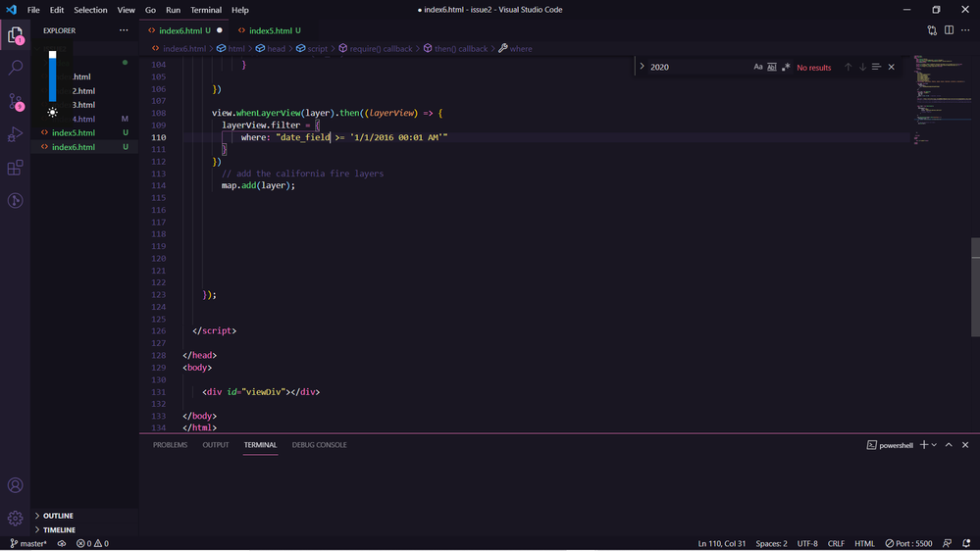The height and width of the screenshot is (551, 980).
Task: Click the master branch indicator in status bar
Action: [28, 543]
